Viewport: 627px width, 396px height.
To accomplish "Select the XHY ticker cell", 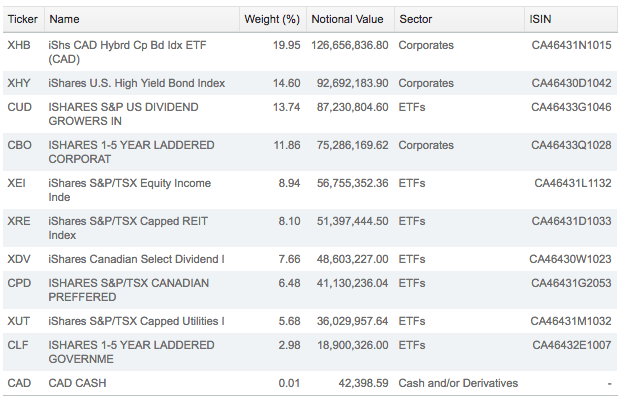I will pos(19,83).
